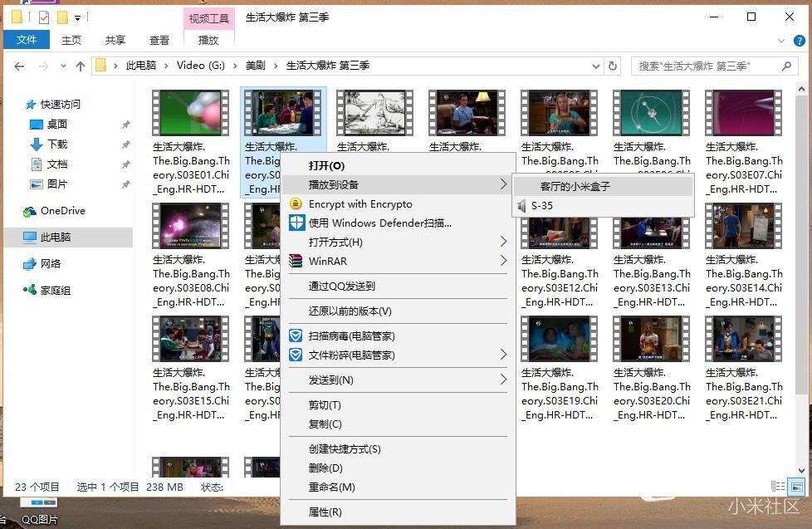
Task: Select the S03E21 video thumbnail
Action: point(744,339)
